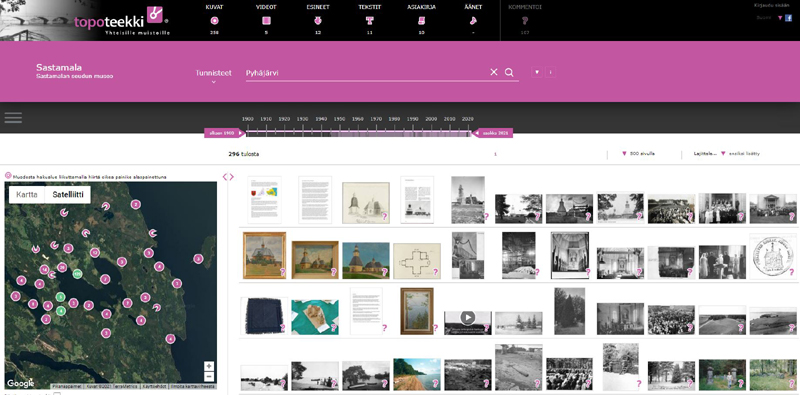Click the timeline end handle saakka
This screenshot has width=800, height=395.
click(x=492, y=133)
